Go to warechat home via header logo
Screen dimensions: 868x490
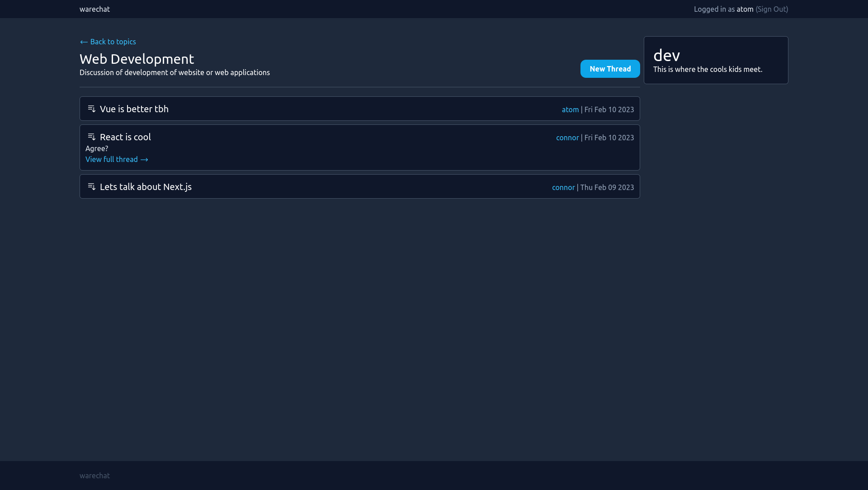click(x=94, y=9)
